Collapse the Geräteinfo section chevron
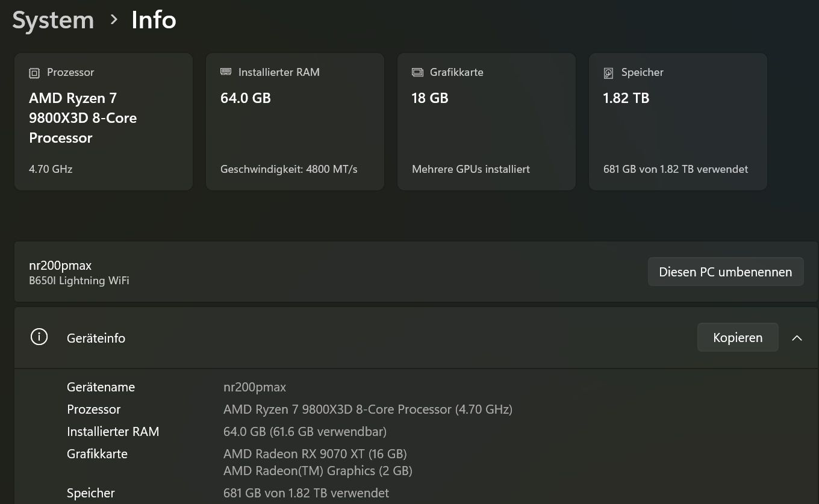This screenshot has height=504, width=819. pos(797,338)
